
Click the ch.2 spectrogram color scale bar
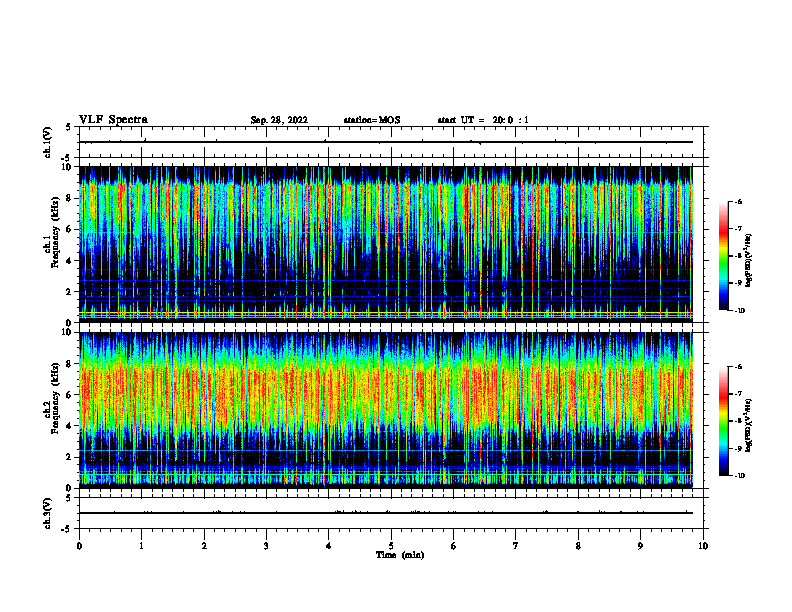[724, 421]
